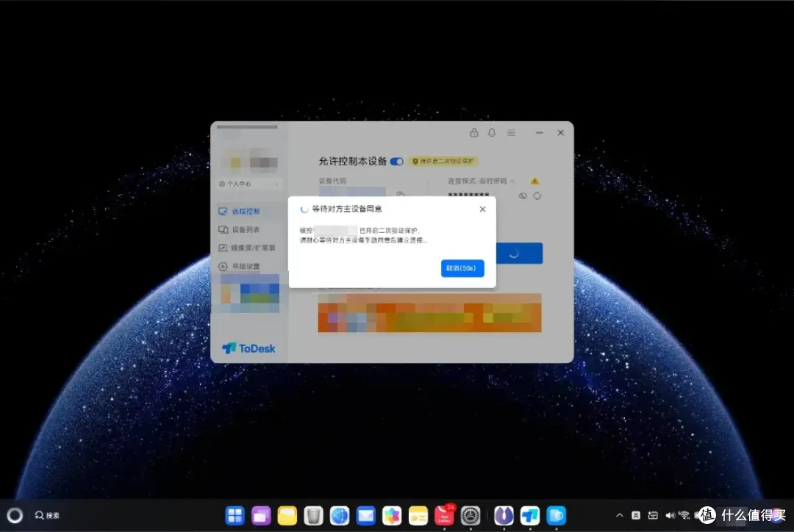Toggle 允许控制本设备 switch
The height and width of the screenshot is (532, 794).
[396, 162]
